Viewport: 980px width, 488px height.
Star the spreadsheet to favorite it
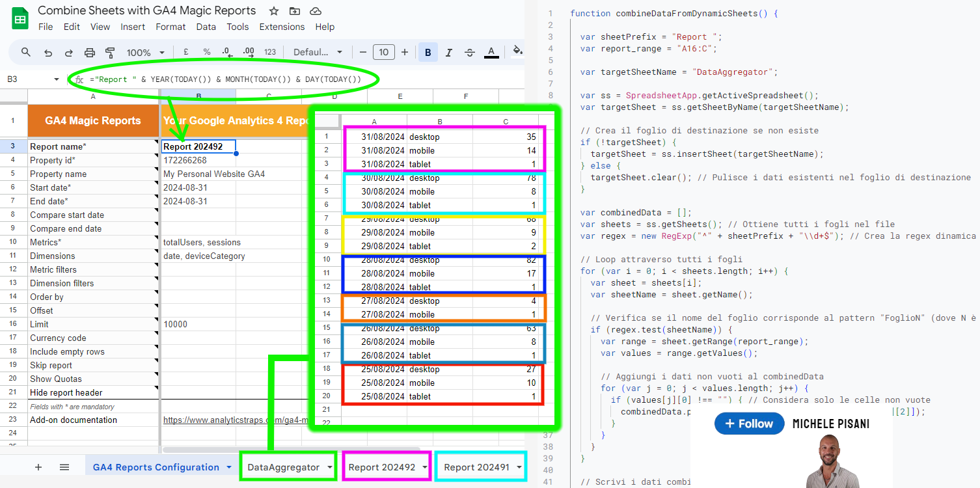[273, 11]
